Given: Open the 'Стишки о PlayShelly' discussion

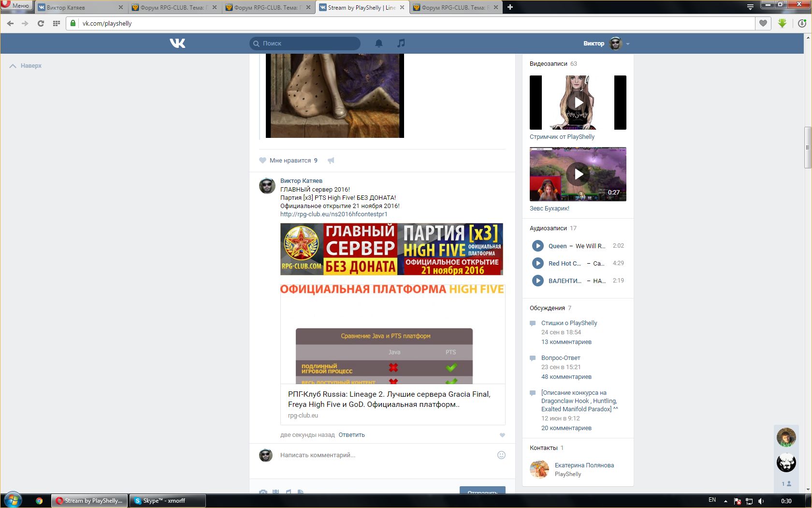Looking at the screenshot, I should click(x=569, y=323).
